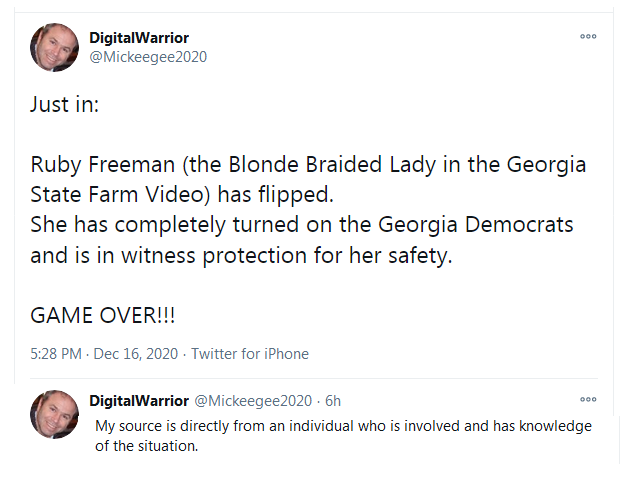The width and height of the screenshot is (625, 477).
Task: Click the 'Just in:' opening line
Action: (65, 105)
